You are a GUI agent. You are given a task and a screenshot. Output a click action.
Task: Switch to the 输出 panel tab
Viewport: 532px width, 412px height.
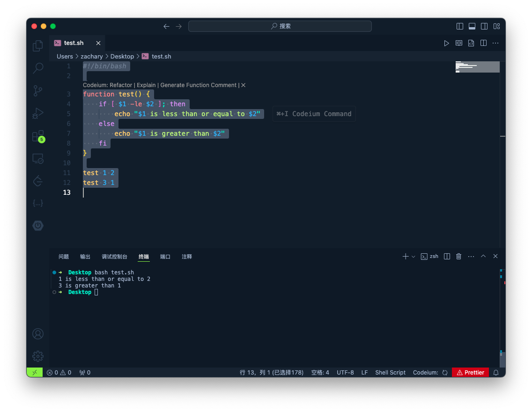(85, 257)
